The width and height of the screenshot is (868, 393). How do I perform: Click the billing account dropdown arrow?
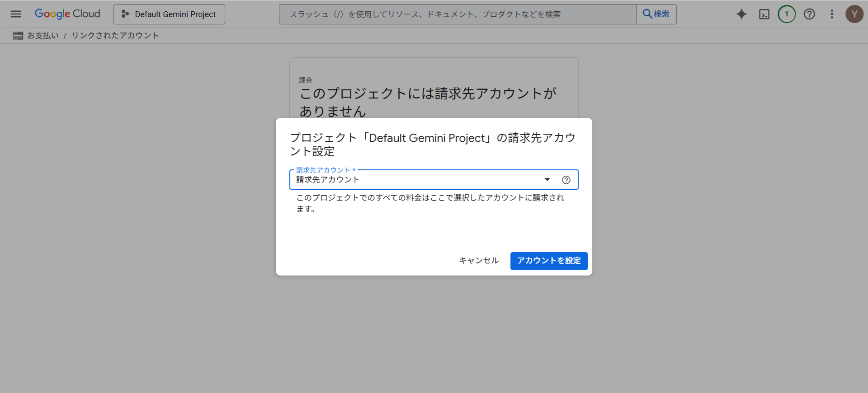[x=547, y=180]
